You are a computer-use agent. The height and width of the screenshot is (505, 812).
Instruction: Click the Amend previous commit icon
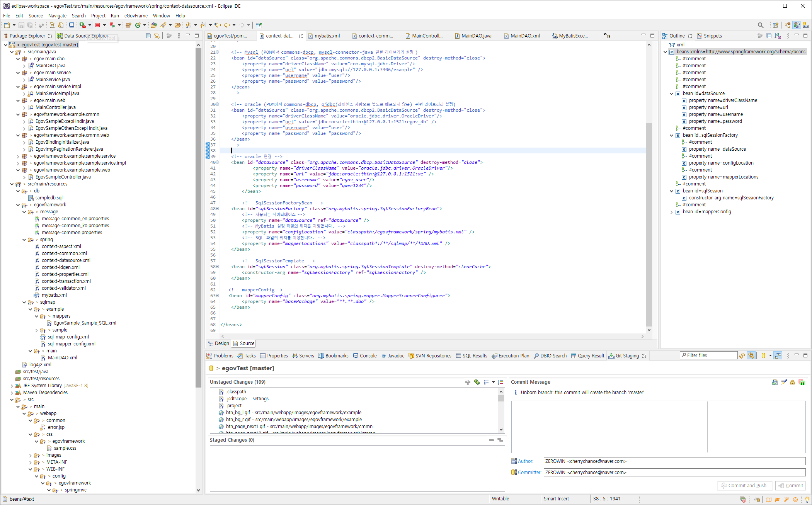coord(775,382)
